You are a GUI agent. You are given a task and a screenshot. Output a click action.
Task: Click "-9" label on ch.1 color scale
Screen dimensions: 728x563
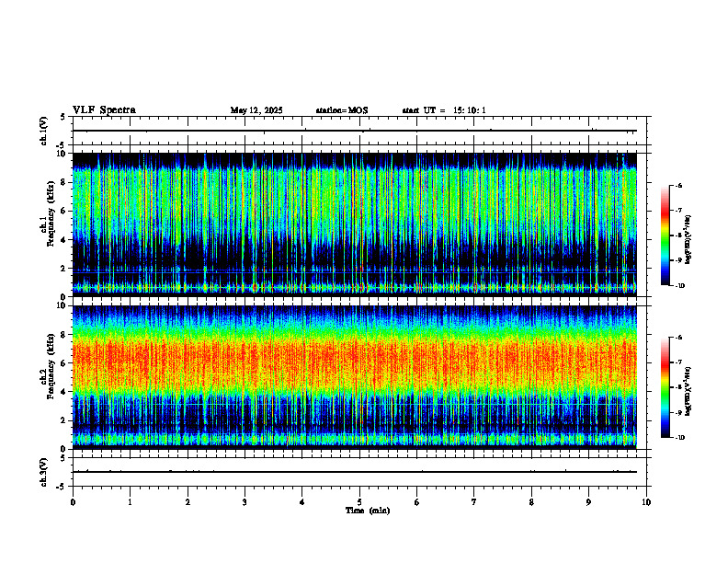tap(678, 260)
